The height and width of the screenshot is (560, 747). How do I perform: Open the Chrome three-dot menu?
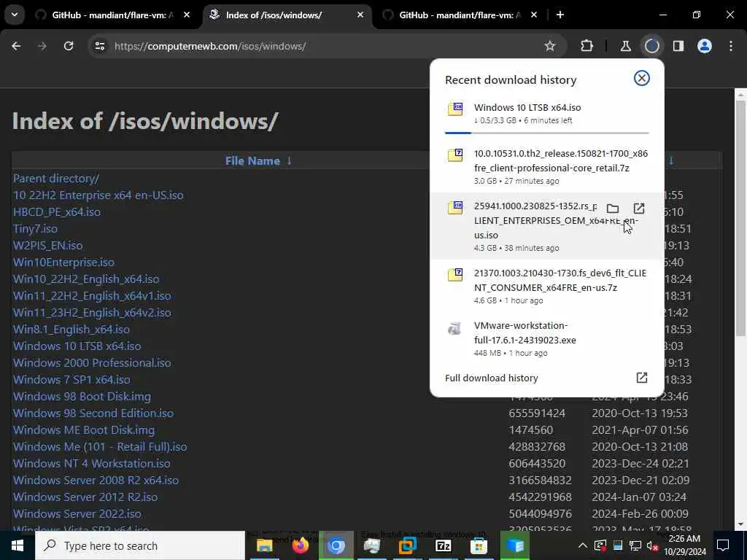(731, 46)
